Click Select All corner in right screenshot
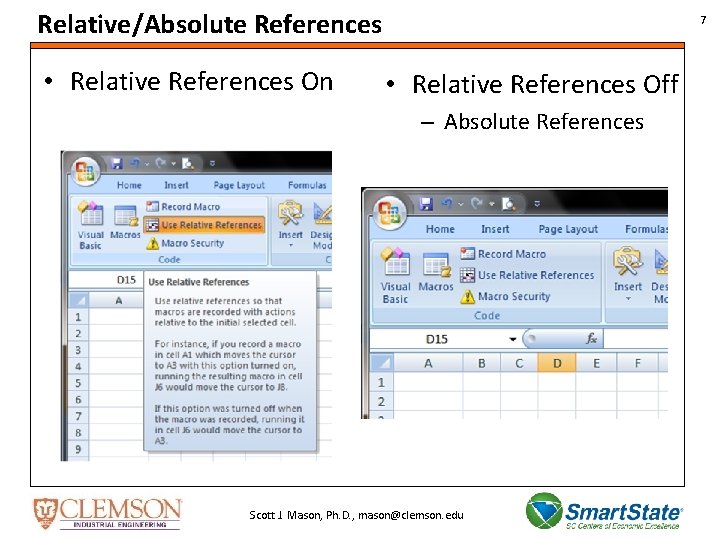The height and width of the screenshot is (540, 720). pos(382,363)
